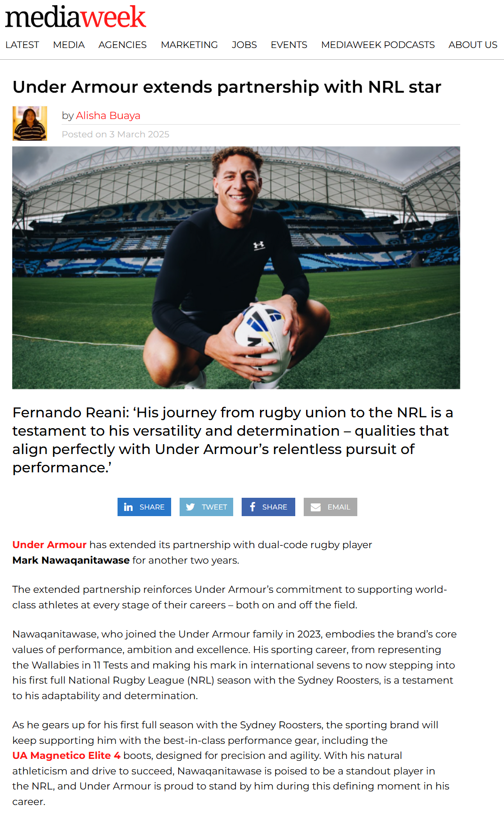Click the LinkedIn share icon
Viewport: 504px width, 813px height.
coord(128,507)
